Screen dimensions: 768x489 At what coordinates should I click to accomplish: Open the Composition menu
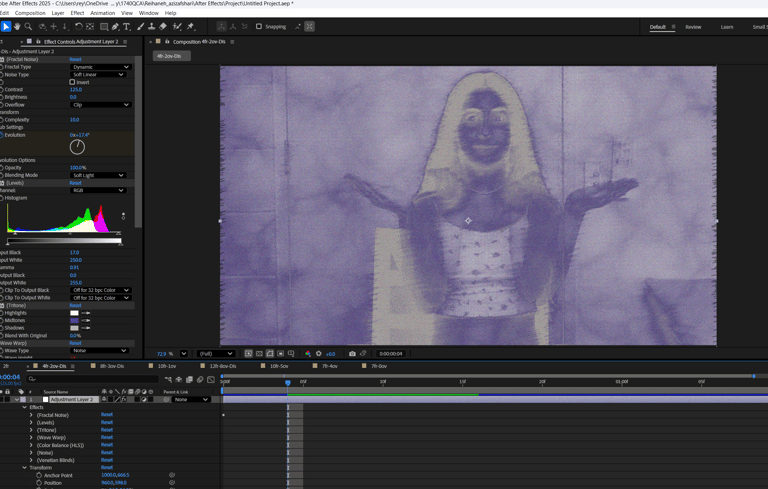coord(30,13)
